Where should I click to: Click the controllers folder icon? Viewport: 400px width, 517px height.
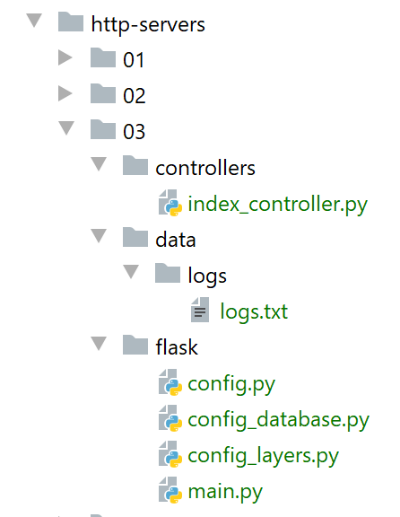[135, 165]
